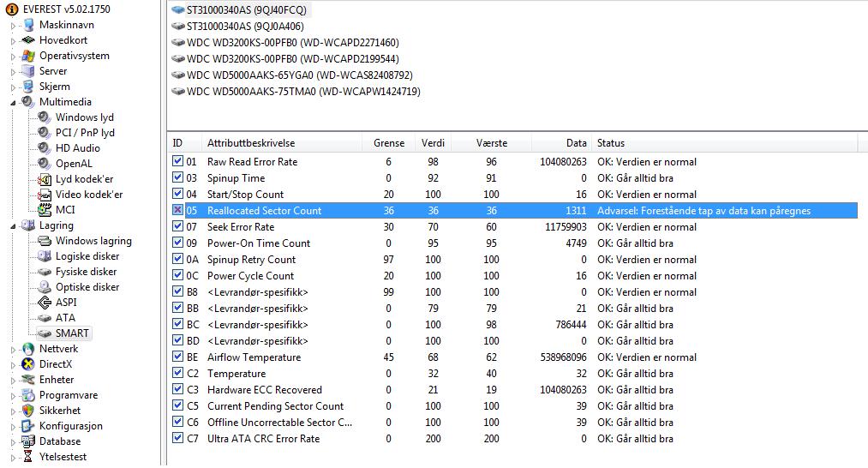The height and width of the screenshot is (468, 868).
Task: Toggle checkbox for Ultra ATA CRC Error Rate
Action: (x=177, y=438)
